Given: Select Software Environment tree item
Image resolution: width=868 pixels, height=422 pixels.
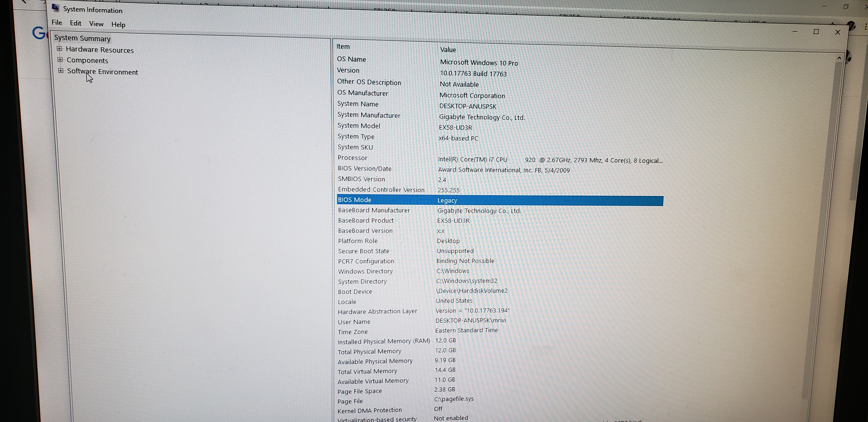Looking at the screenshot, I should [x=102, y=71].
